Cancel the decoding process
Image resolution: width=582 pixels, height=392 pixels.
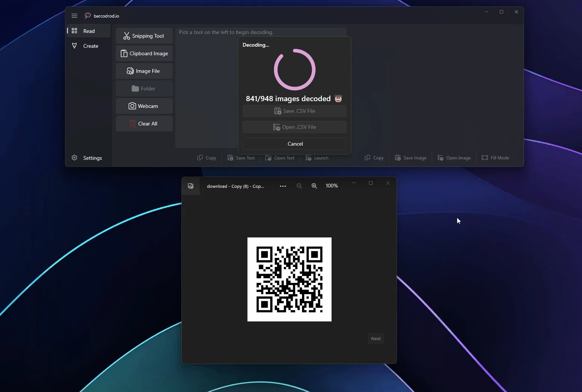tap(295, 144)
